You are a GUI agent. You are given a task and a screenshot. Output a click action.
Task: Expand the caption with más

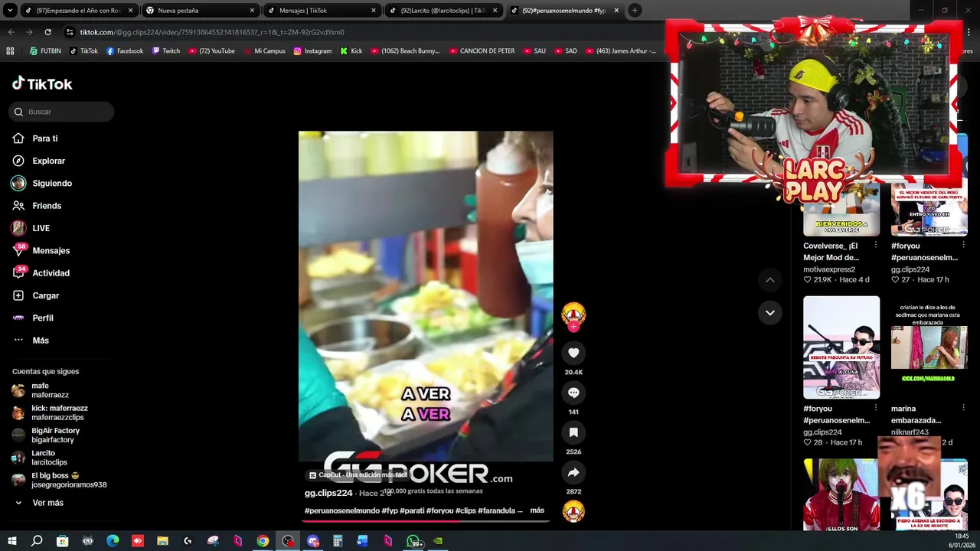pyautogui.click(x=537, y=510)
